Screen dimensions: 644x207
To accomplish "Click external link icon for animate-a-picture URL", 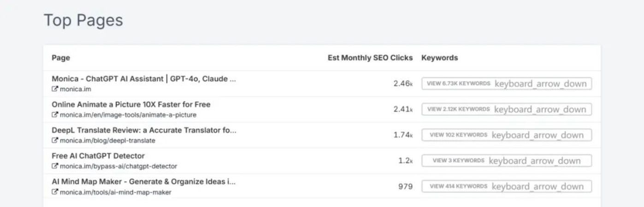I will click(x=55, y=115).
